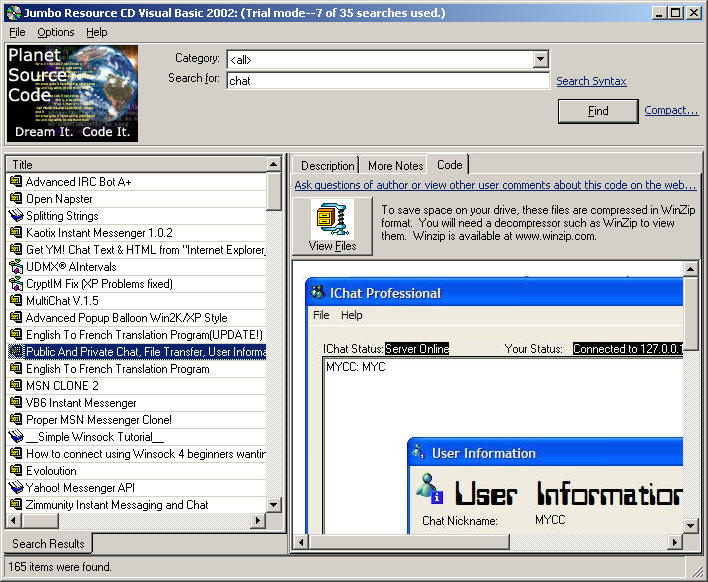
Task: Select the row 'Open Napster'
Action: [x=136, y=199]
